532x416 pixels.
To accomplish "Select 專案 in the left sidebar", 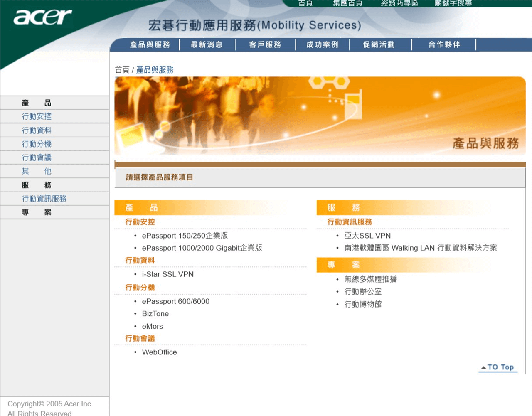I will tap(37, 212).
